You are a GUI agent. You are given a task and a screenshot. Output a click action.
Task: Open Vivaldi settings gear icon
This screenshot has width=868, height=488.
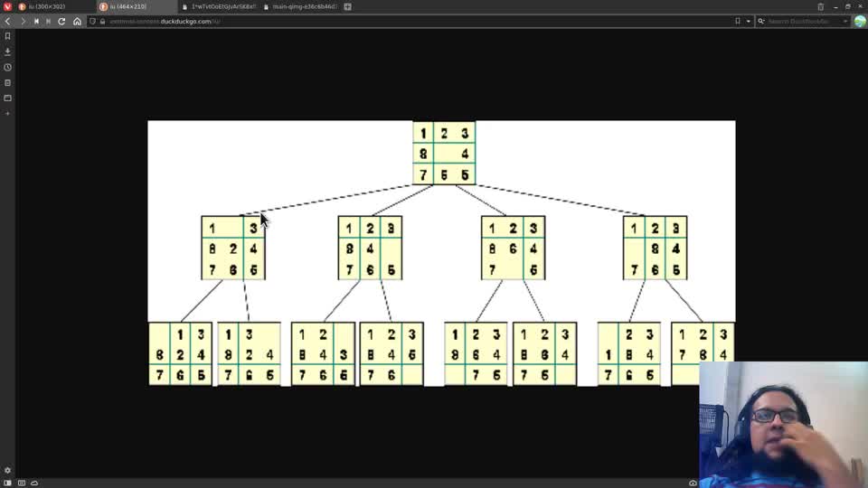click(x=8, y=470)
